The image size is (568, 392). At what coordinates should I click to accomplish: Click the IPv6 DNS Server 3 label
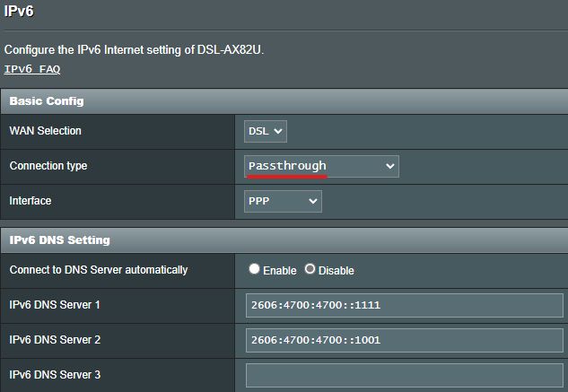[55, 374]
